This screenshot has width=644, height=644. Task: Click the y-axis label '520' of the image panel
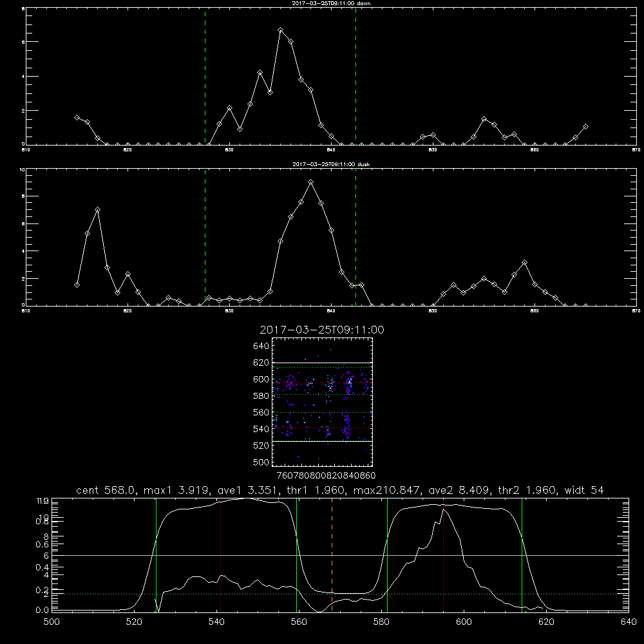tap(261, 446)
